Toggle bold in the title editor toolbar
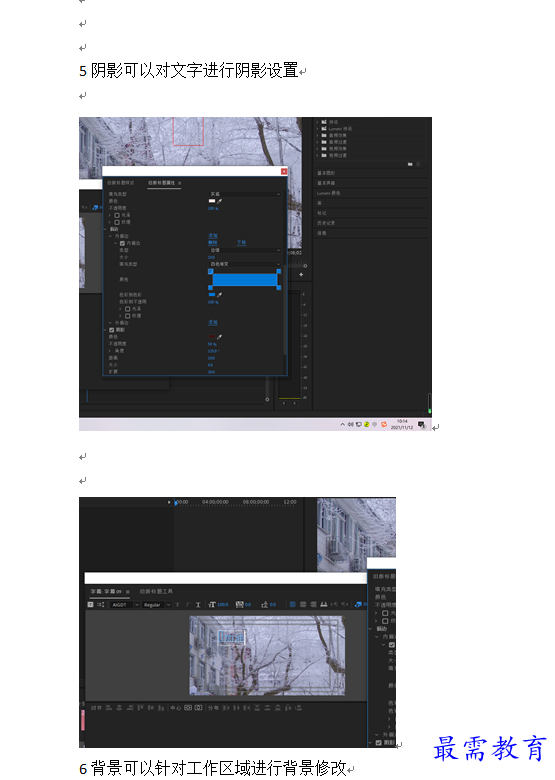This screenshot has width=555, height=780. [x=178, y=604]
